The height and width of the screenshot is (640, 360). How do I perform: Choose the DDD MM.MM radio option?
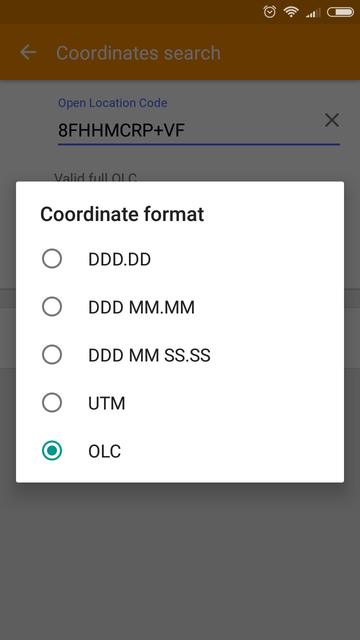click(x=52, y=307)
